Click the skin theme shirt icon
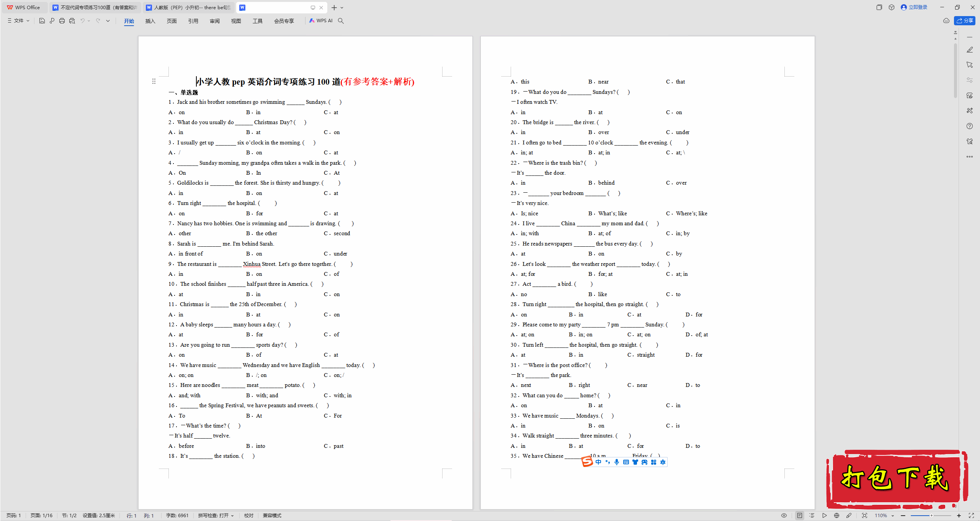 970,141
